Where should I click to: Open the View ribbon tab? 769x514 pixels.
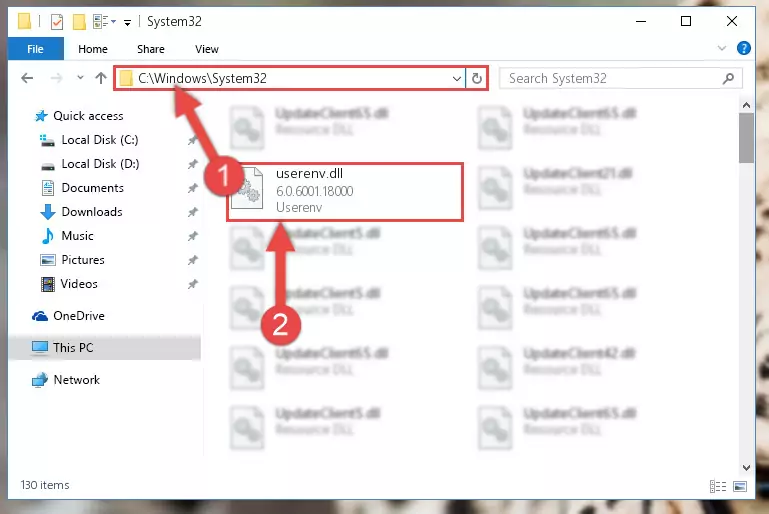pyautogui.click(x=206, y=49)
